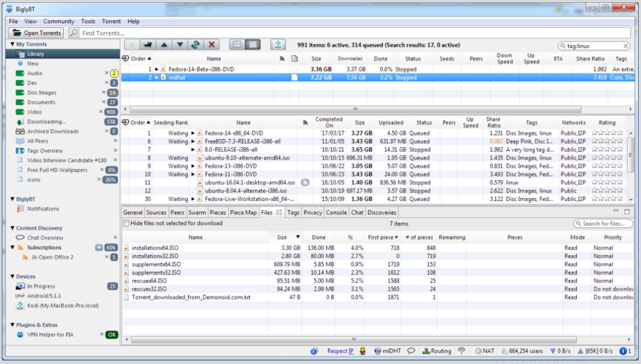
Task: Click the Stop torrent toolbar icon
Action: click(x=148, y=44)
